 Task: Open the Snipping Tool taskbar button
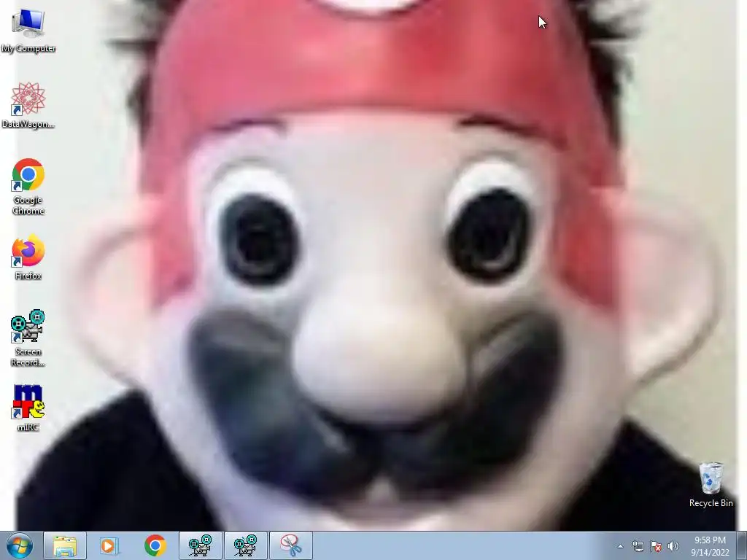coord(290,545)
